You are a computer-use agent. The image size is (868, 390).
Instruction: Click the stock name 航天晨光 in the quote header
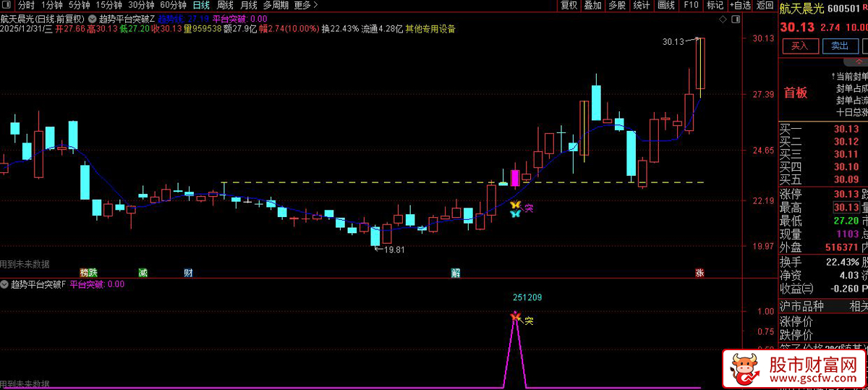click(x=802, y=9)
